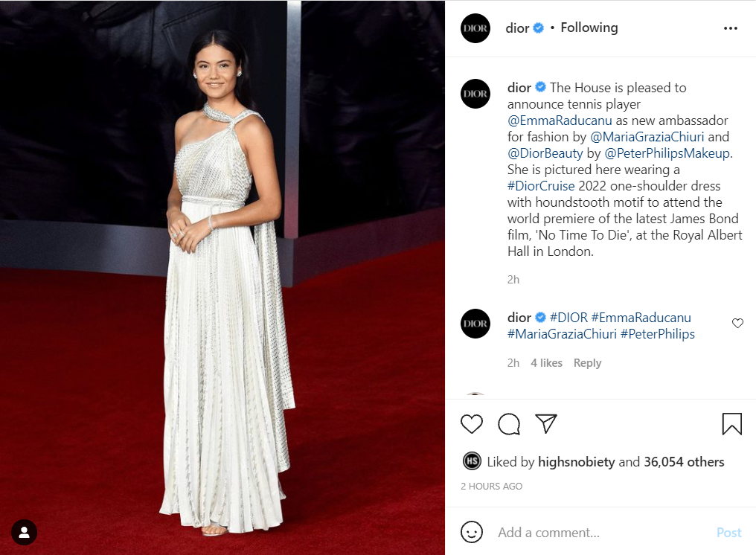View the 4 likes on the comment
The width and height of the screenshot is (756, 555).
click(546, 363)
